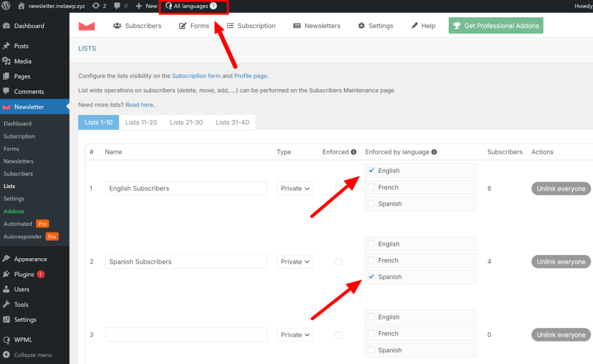The image size is (593, 364).
Task: Click the empty name field for list 3
Action: (186, 335)
